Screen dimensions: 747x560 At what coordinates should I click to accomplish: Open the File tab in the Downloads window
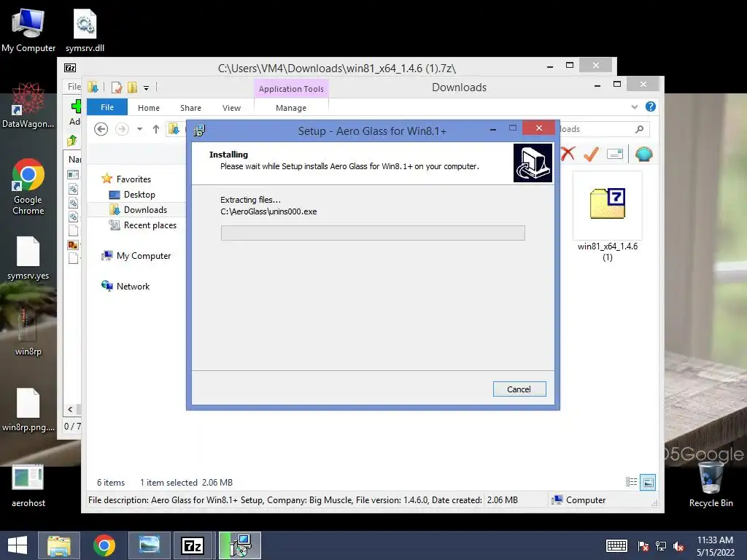coord(107,107)
